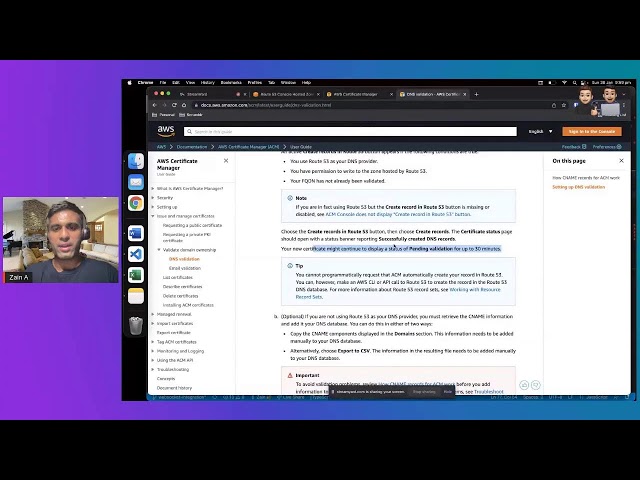Click the thumbs up feedback icon
Image resolution: width=640 pixels, height=480 pixels.
[524, 384]
